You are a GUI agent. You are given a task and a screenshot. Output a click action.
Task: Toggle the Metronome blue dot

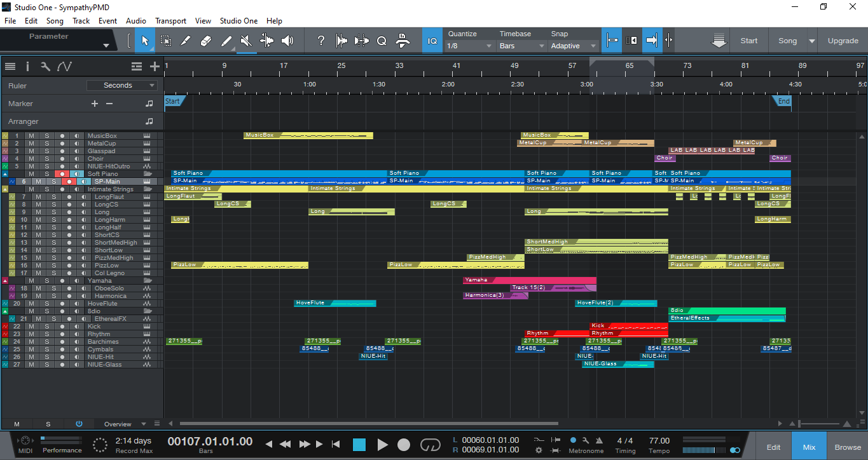(573, 440)
